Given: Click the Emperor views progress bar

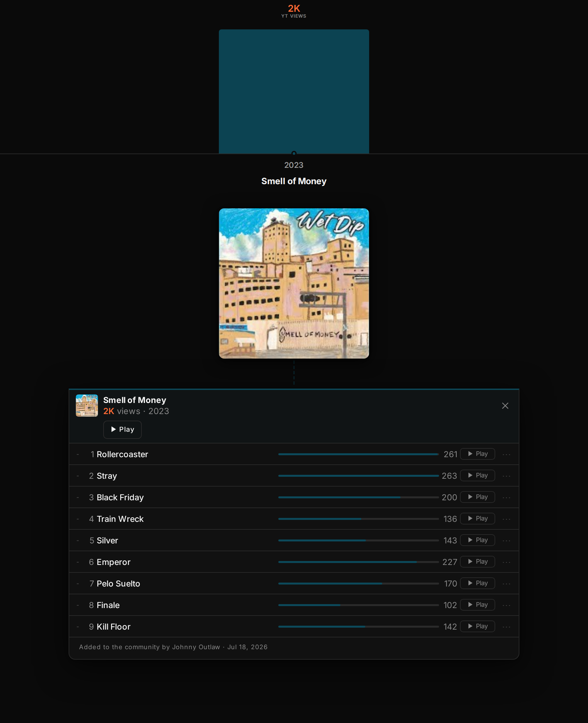Looking at the screenshot, I should (x=358, y=562).
